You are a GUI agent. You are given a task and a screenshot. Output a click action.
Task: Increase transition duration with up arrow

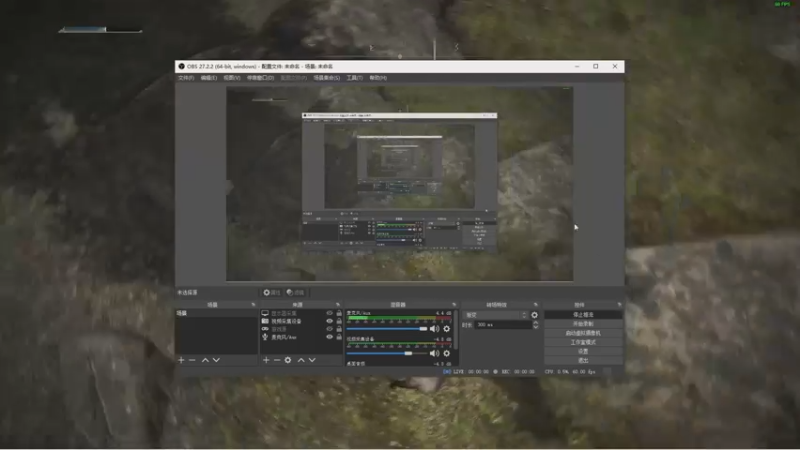coord(535,322)
